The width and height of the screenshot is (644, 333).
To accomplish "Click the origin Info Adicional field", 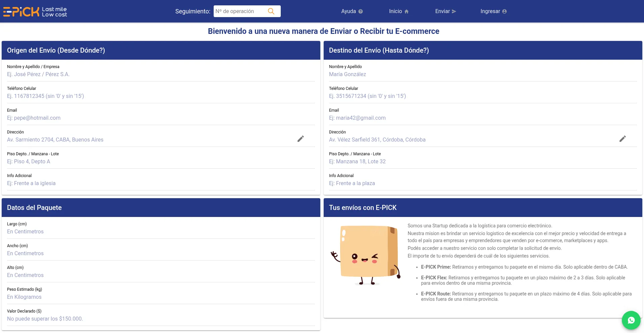I will [x=161, y=183].
